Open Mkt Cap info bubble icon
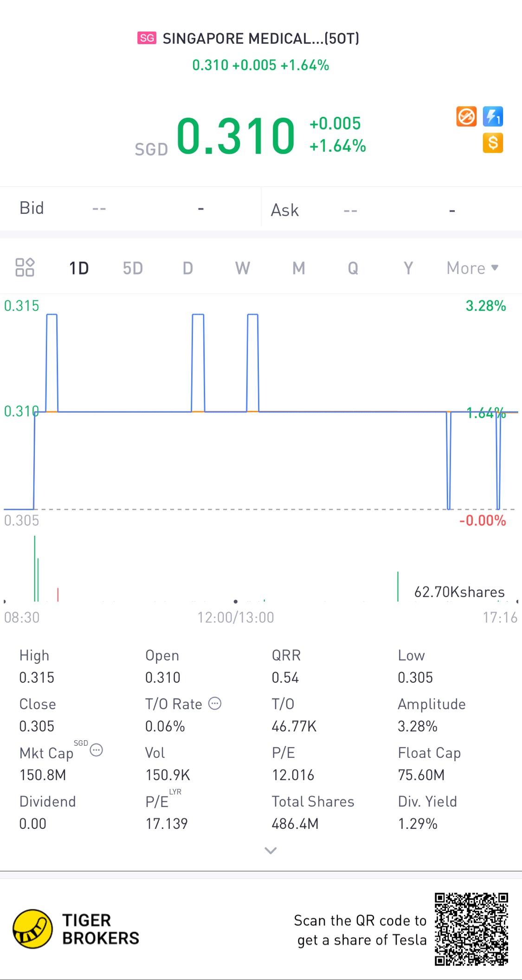The image size is (522, 980). [x=97, y=750]
